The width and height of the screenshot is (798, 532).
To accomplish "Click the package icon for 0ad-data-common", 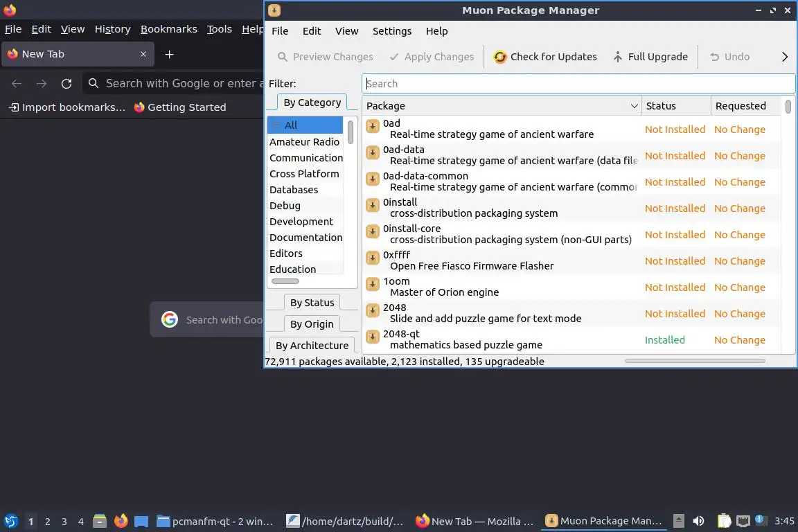I will (373, 179).
